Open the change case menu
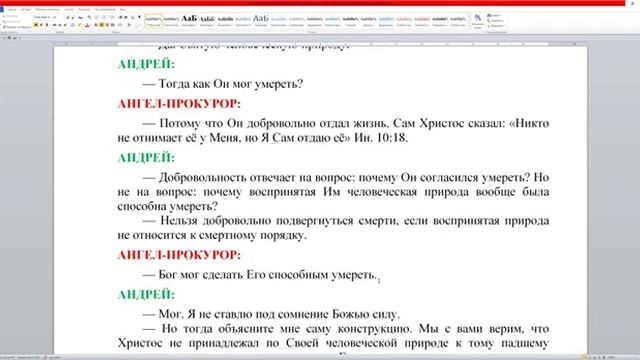The image size is (640, 360). point(80,17)
